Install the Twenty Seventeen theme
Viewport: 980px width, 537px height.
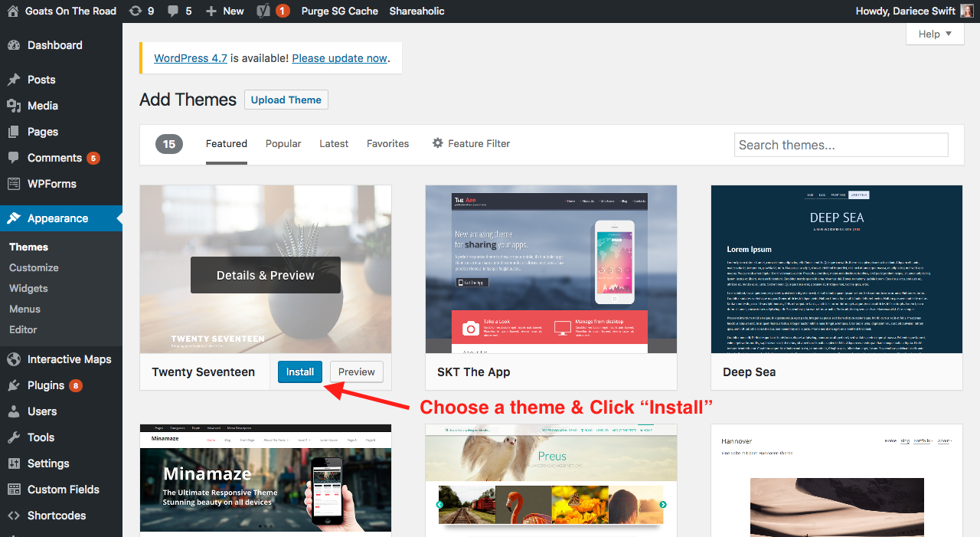tap(300, 372)
